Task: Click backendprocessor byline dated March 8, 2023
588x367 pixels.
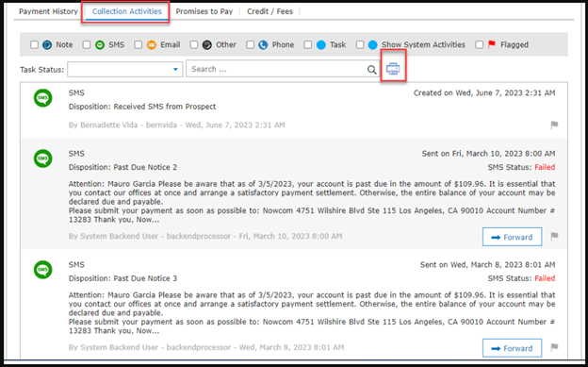Action: click(x=206, y=347)
